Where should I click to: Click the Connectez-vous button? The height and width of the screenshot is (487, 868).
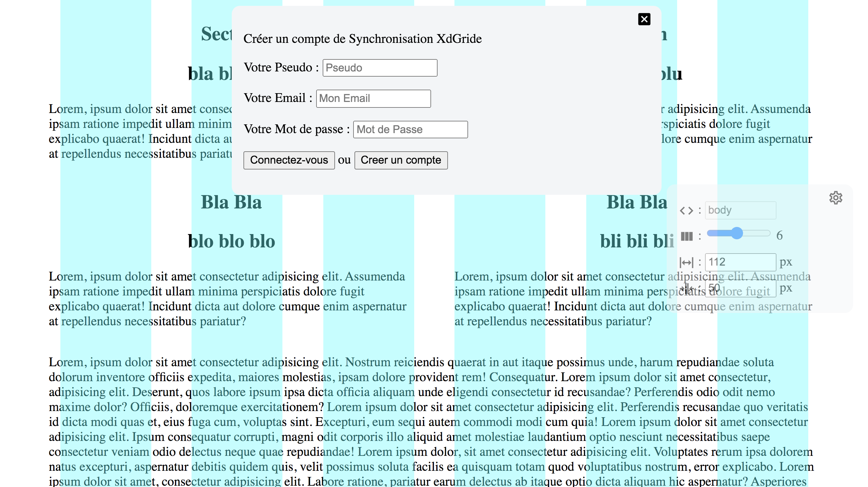tap(289, 160)
